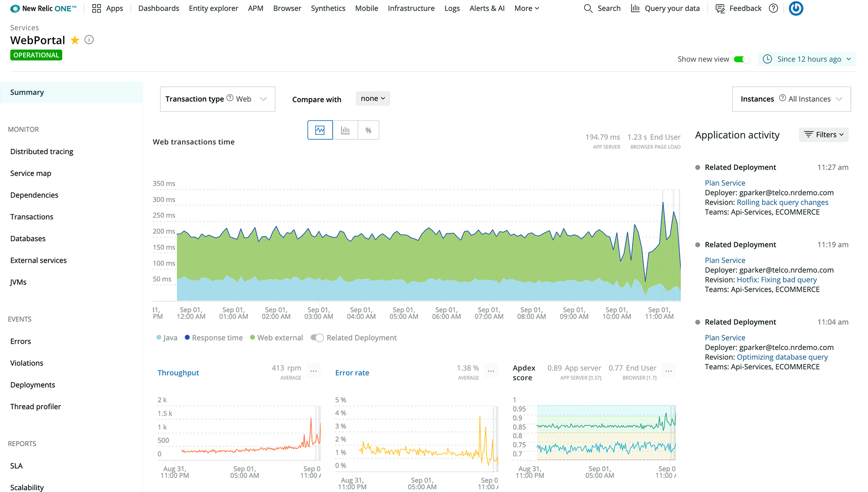The image size is (868, 492).
Task: Open Apdex score chart options ellipsis
Action: point(669,371)
